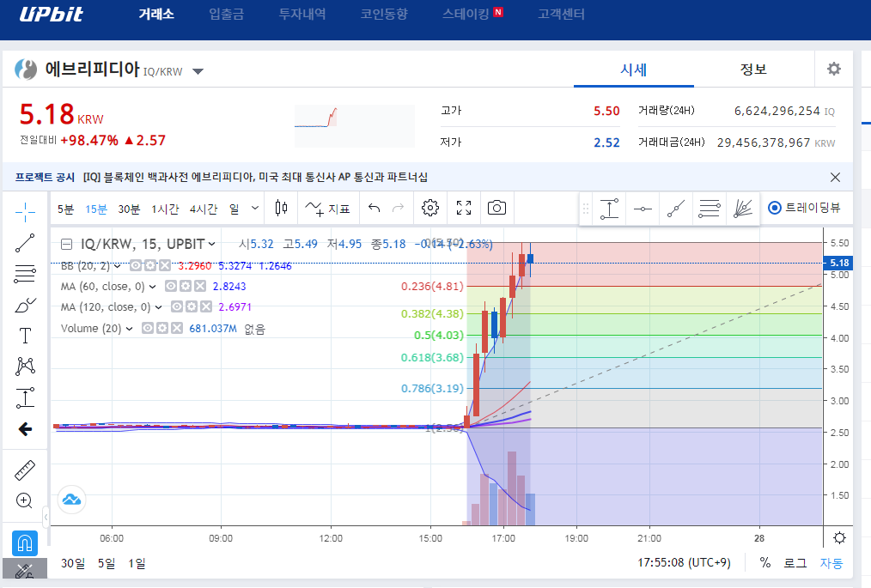Open the 입출금 menu
The image size is (871, 588).
[227, 14]
